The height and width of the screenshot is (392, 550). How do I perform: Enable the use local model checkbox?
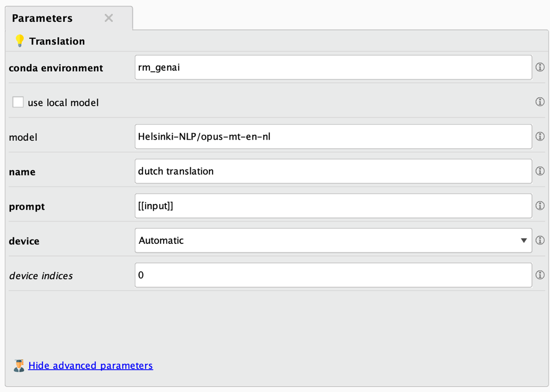tap(18, 102)
